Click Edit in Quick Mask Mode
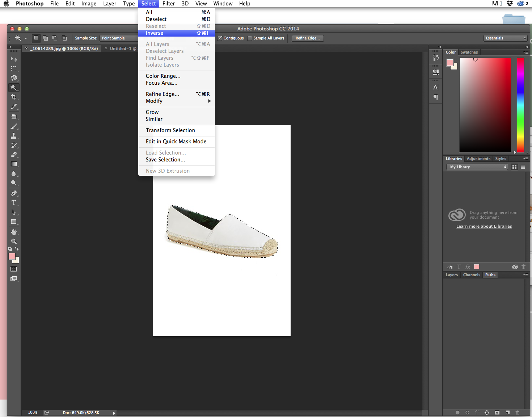The image size is (532, 417). (177, 142)
